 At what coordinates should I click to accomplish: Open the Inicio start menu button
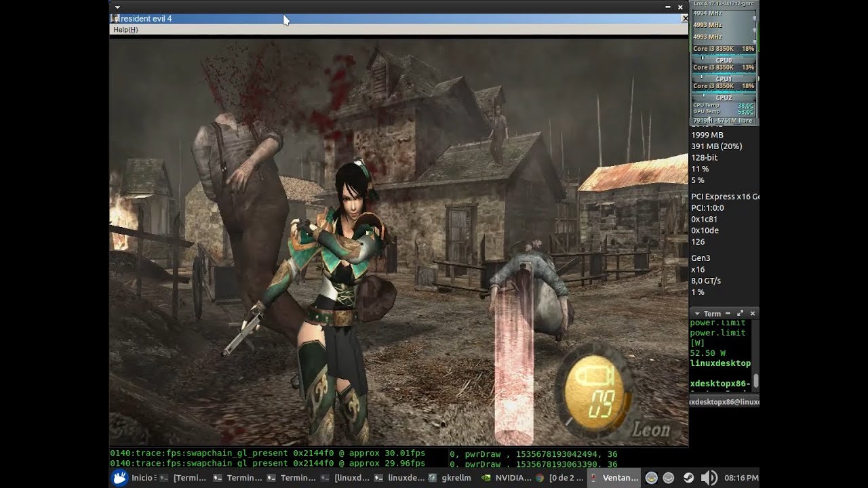pyautogui.click(x=134, y=478)
